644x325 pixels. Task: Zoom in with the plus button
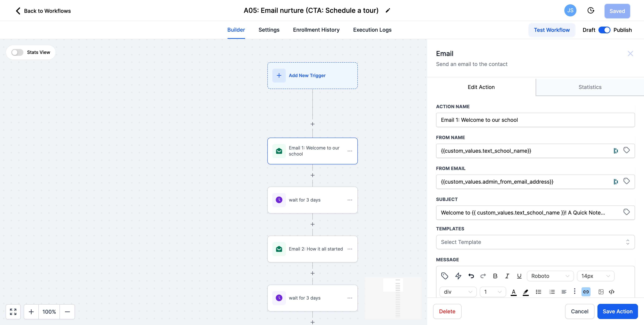point(31,312)
